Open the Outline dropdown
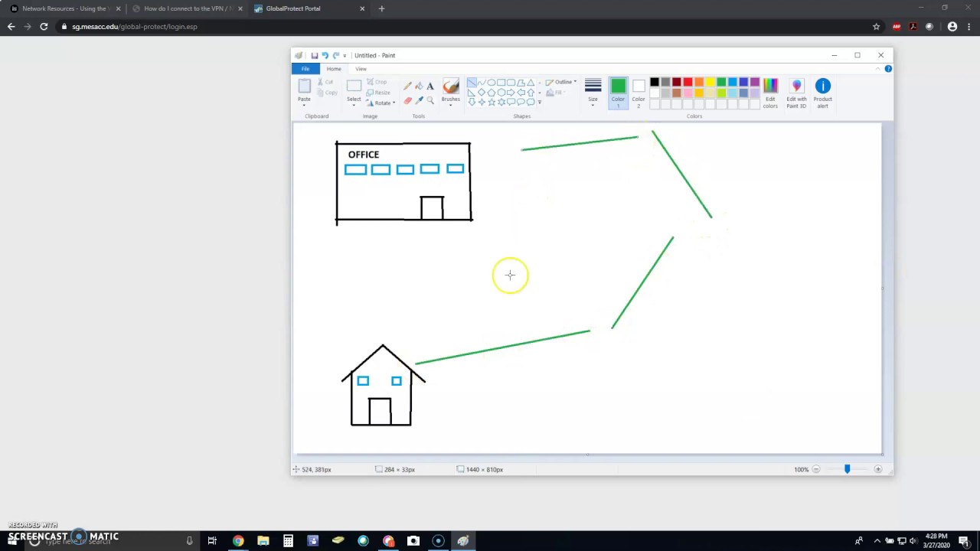This screenshot has width=980, height=551. [561, 82]
